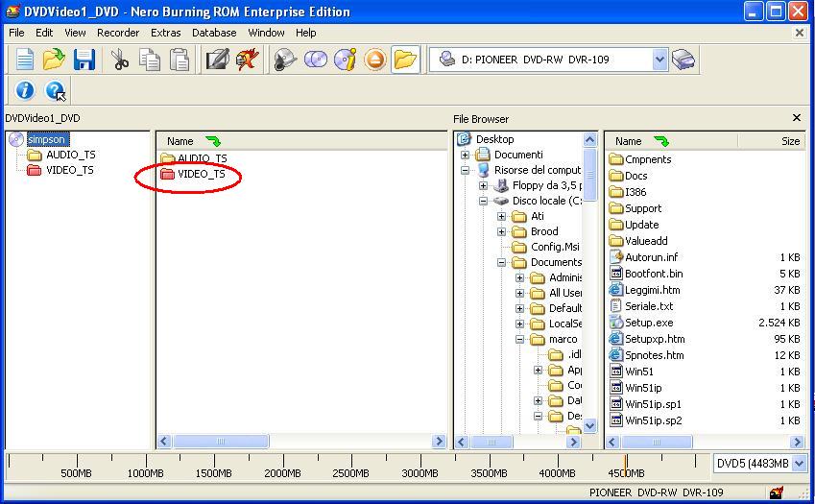815x504 pixels.
Task: Select the I386 folder
Action: [x=635, y=192]
